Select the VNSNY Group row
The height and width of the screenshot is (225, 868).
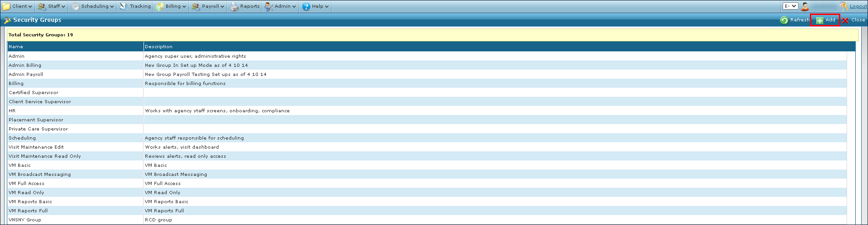(427, 220)
